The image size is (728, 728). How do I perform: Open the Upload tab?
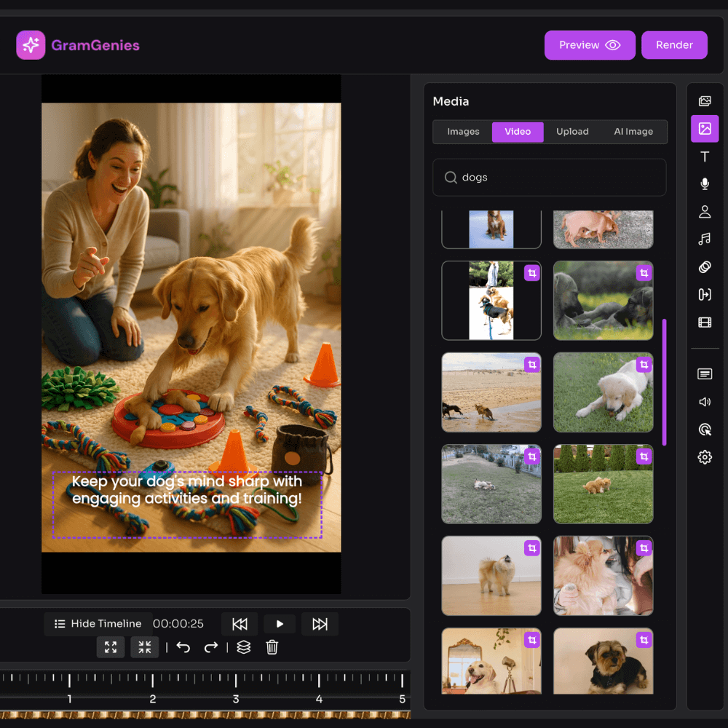[x=572, y=132]
